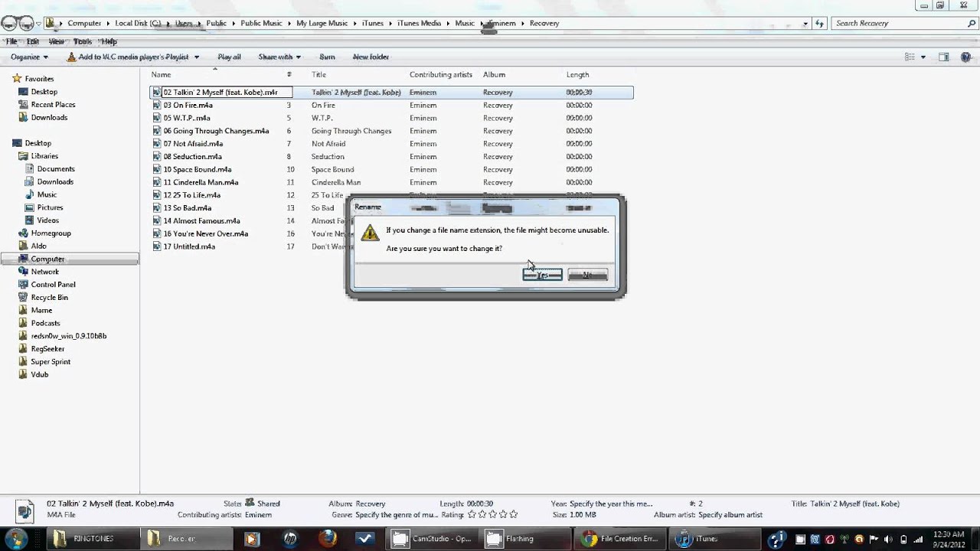Viewport: 980px width, 551px height.
Task: Select 10 Space Bound.m4a file
Action: (x=197, y=170)
